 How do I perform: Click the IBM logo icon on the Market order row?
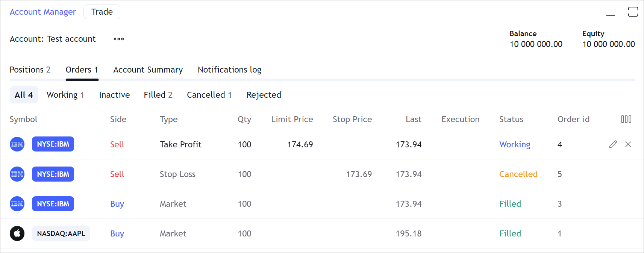pyautogui.click(x=17, y=204)
